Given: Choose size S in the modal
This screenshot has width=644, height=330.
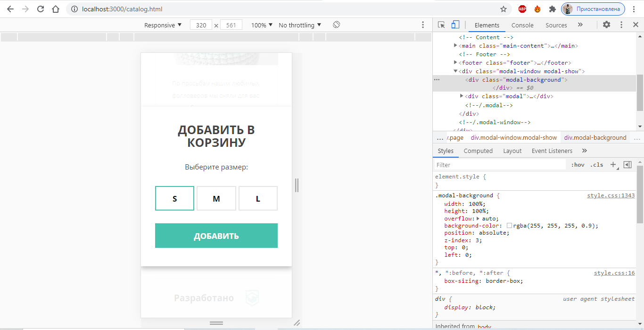Looking at the screenshot, I should click(174, 198).
